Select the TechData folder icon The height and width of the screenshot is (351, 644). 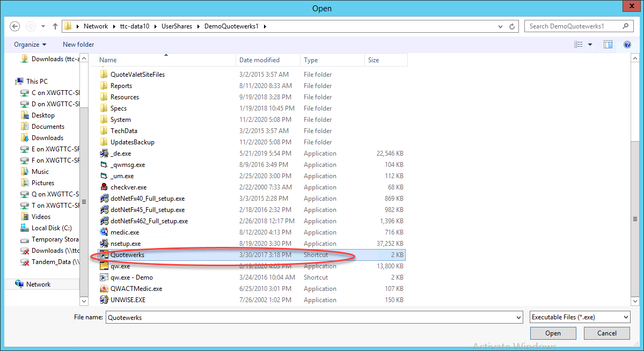104,131
